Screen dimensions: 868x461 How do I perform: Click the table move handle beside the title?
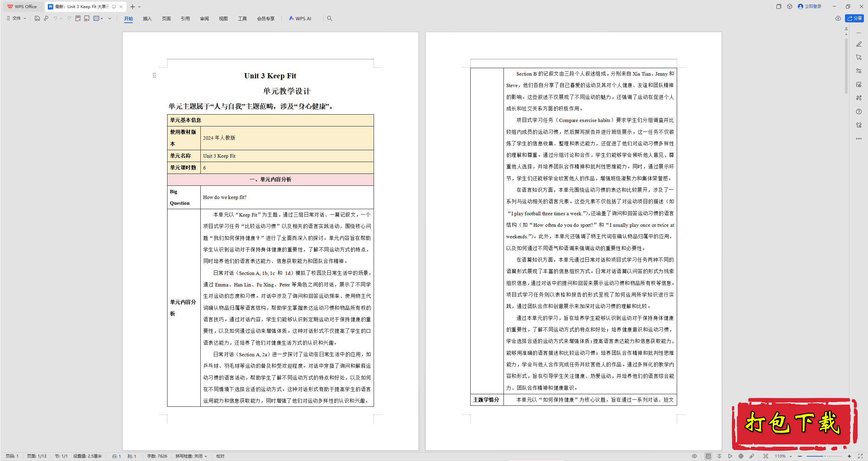[154, 75]
